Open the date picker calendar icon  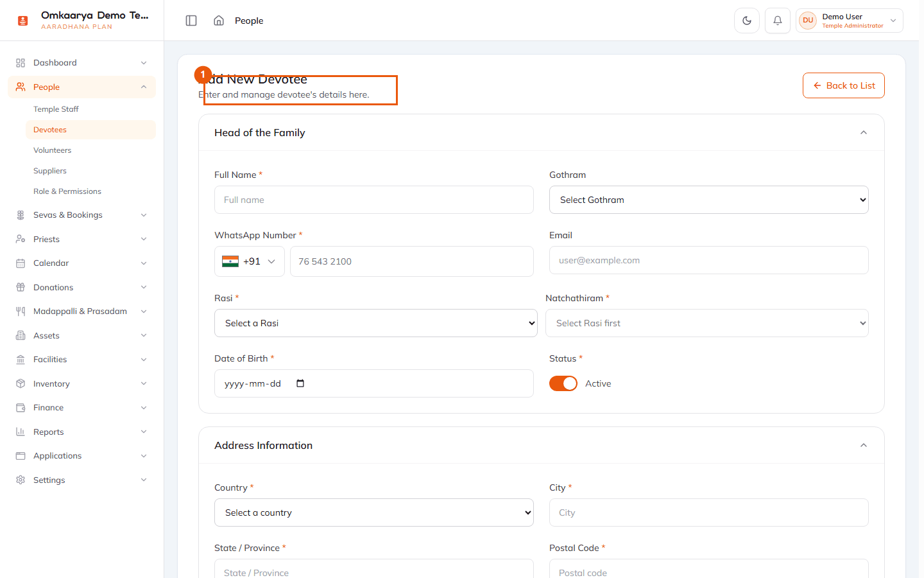coord(300,383)
